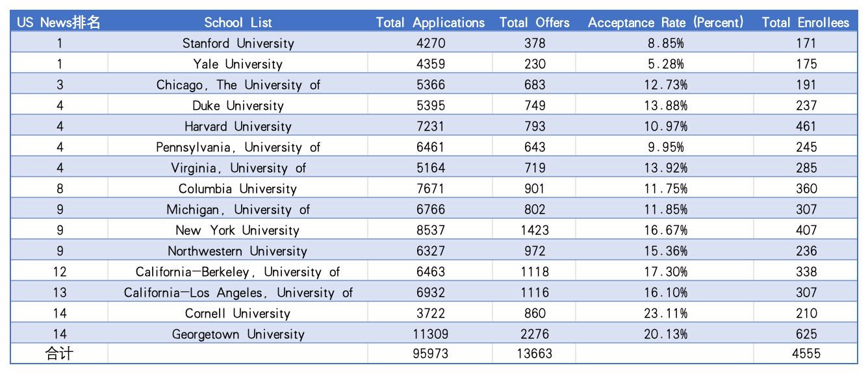
Task: Select Duke University's 237 enrollees cell
Action: [x=806, y=106]
